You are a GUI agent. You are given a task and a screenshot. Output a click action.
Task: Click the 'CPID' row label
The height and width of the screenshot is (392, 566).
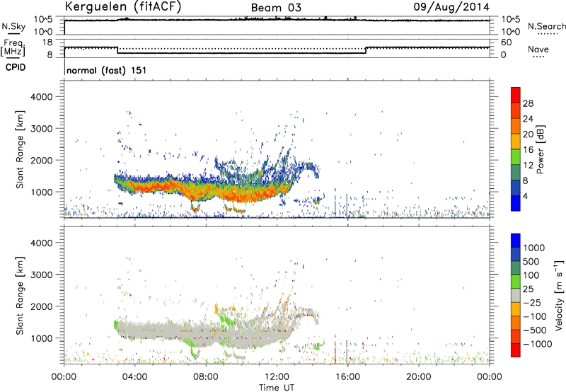[x=16, y=67]
